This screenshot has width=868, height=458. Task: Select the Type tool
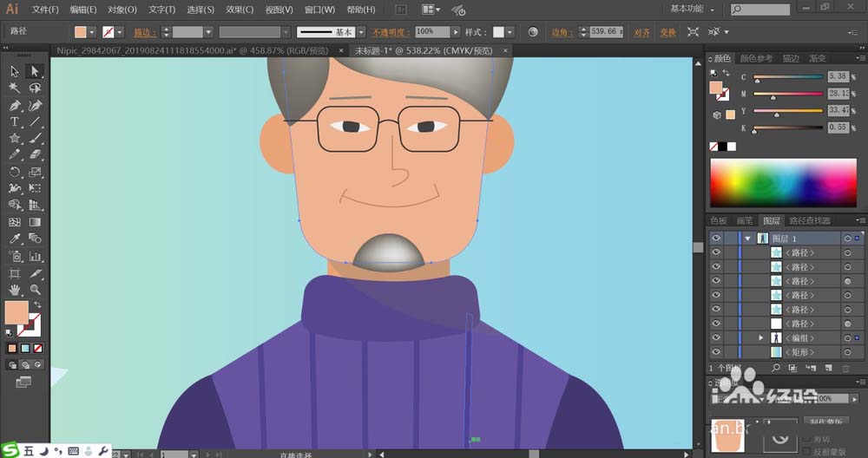(15, 121)
